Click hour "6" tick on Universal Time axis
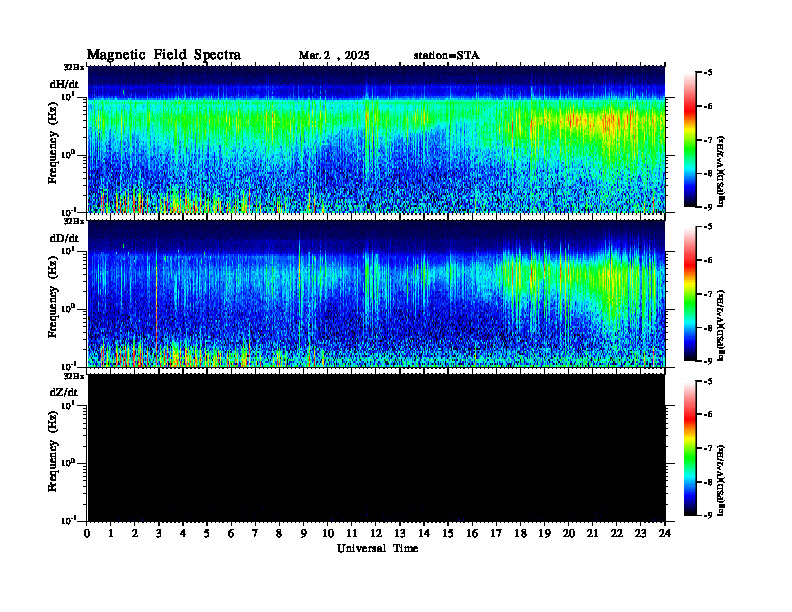The image size is (792, 612). point(231,534)
